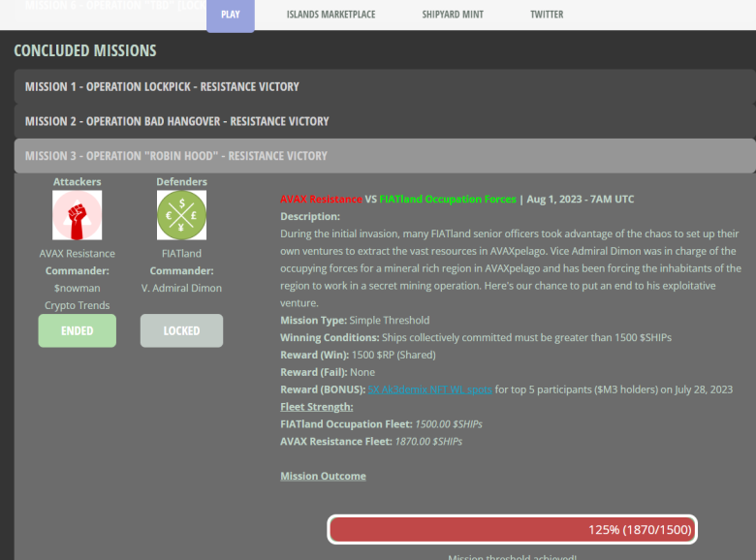Open the Shipyard Mint tab
The width and height of the screenshot is (756, 560).
[453, 15]
